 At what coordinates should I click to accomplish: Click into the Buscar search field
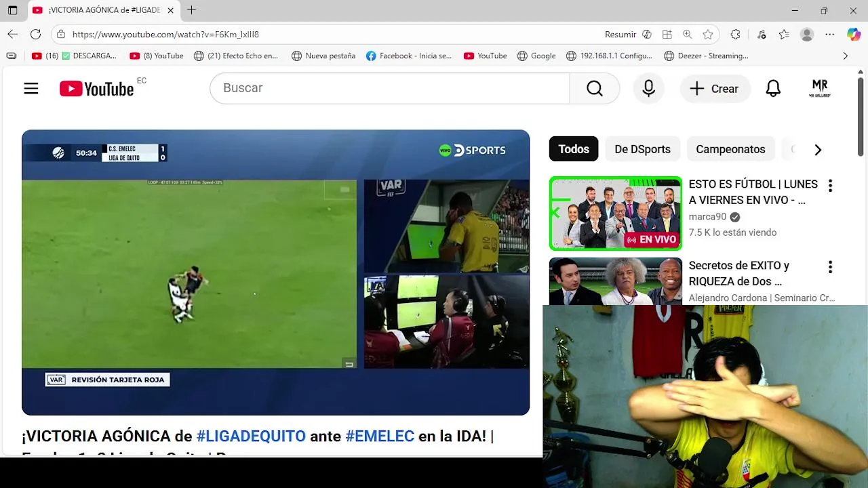tap(389, 88)
